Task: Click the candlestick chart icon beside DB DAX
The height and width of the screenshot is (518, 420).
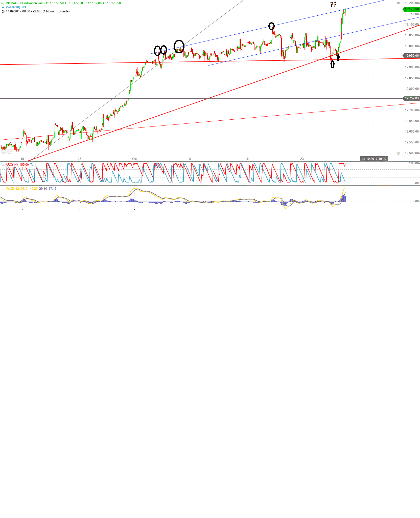Action: click(3, 3)
